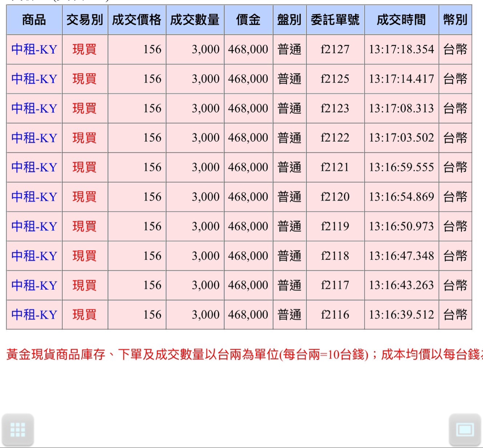Open the 中租-KY link in the first row
Screen dimensions: 483x448
click(x=34, y=49)
